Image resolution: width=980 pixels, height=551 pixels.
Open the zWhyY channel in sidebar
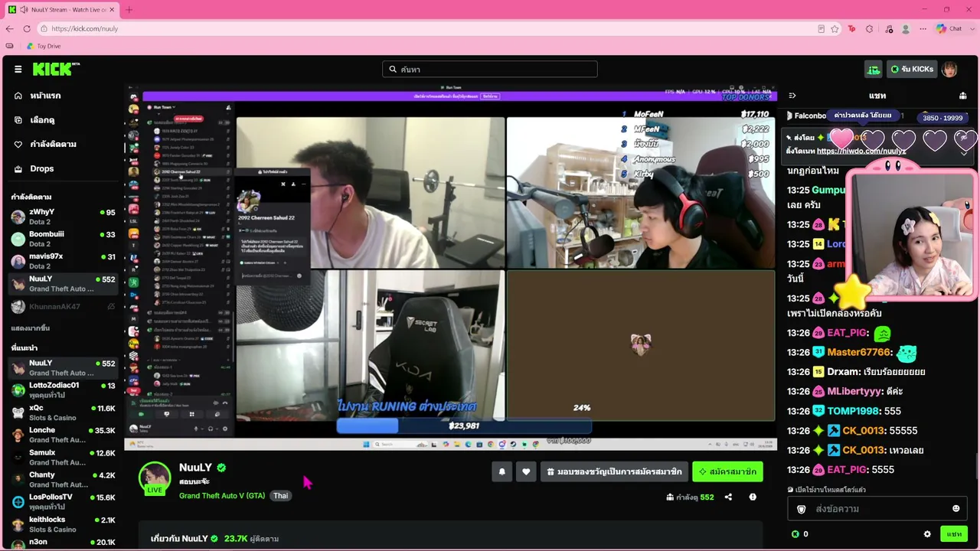63,217
